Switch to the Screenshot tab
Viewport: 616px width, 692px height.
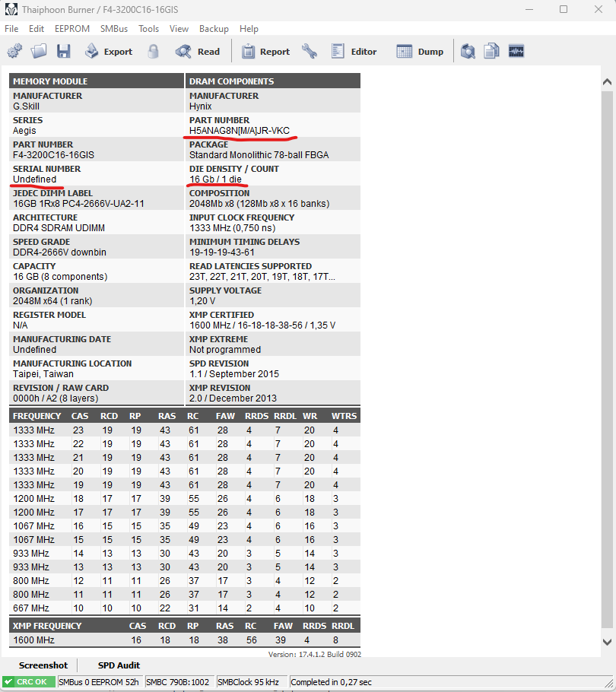(x=43, y=665)
